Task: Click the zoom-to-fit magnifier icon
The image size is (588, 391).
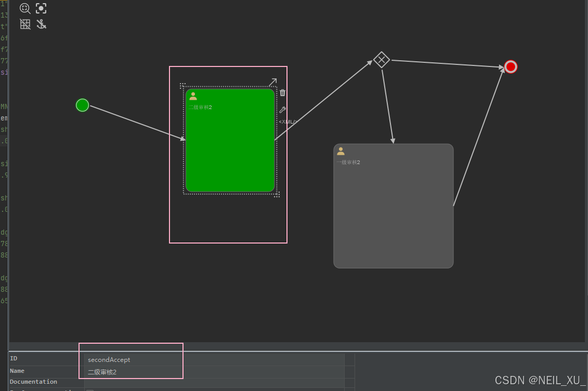Action: pyautogui.click(x=25, y=8)
